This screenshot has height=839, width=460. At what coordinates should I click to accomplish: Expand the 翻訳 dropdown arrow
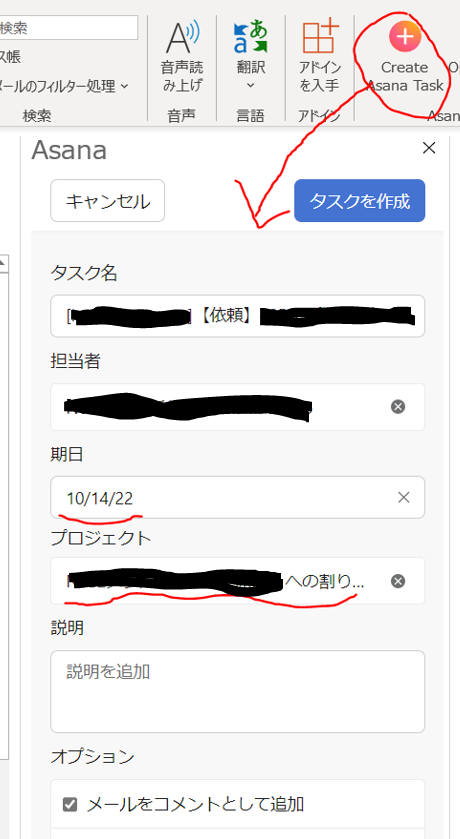251,85
